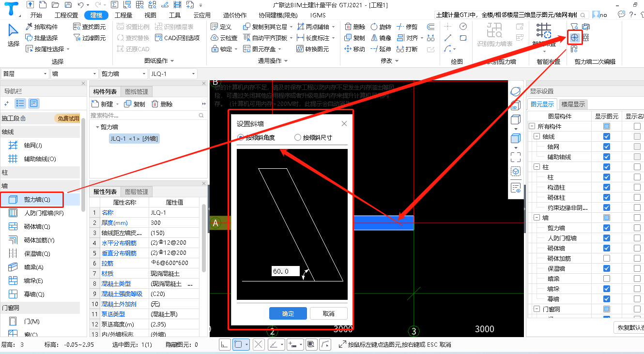Click the sum calculate icon in quick toolbar
Screen dimensions: 644x354
pos(114,5)
